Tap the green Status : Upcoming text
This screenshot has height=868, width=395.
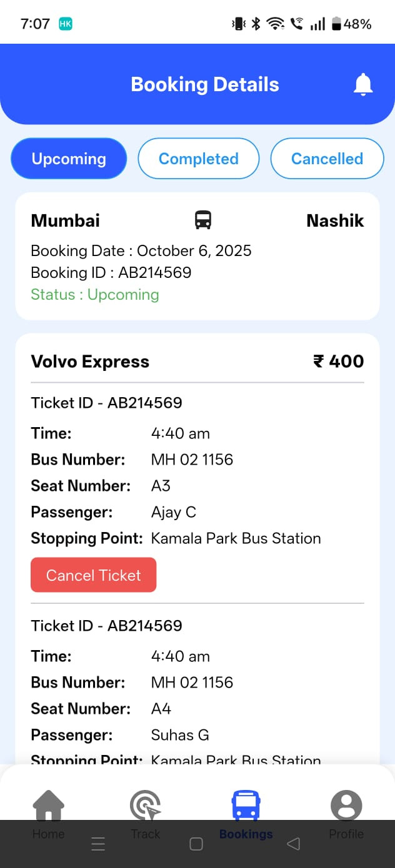(x=95, y=295)
